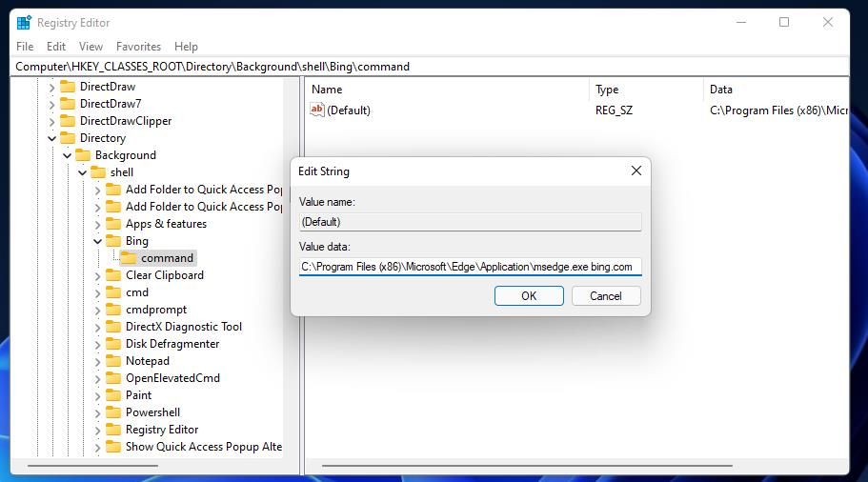868x482 pixels.
Task: Collapse the Directory key
Action: pos(51,138)
